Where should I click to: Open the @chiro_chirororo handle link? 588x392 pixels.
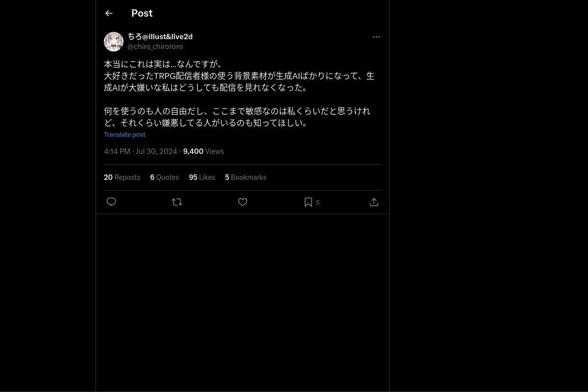point(155,47)
